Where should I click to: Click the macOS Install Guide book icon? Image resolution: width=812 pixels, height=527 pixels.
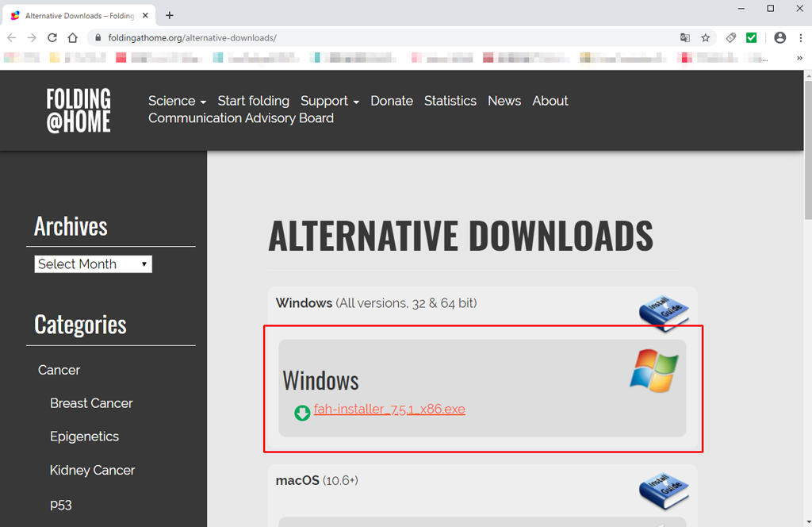pyautogui.click(x=663, y=490)
